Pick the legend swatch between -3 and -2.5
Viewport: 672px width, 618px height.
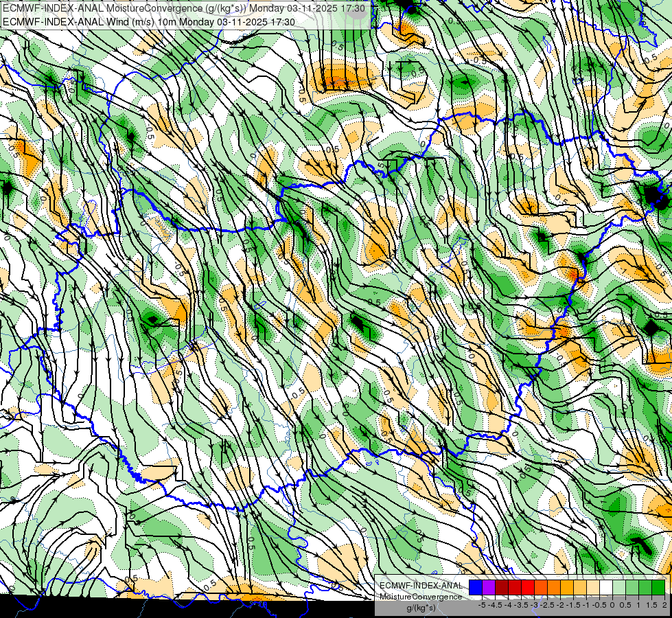pyautogui.click(x=541, y=587)
